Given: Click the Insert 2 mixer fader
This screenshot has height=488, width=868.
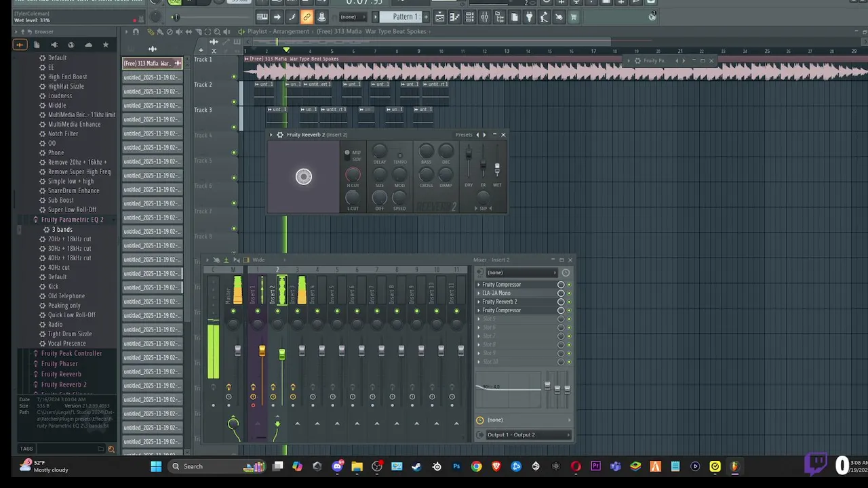Looking at the screenshot, I should tap(282, 354).
